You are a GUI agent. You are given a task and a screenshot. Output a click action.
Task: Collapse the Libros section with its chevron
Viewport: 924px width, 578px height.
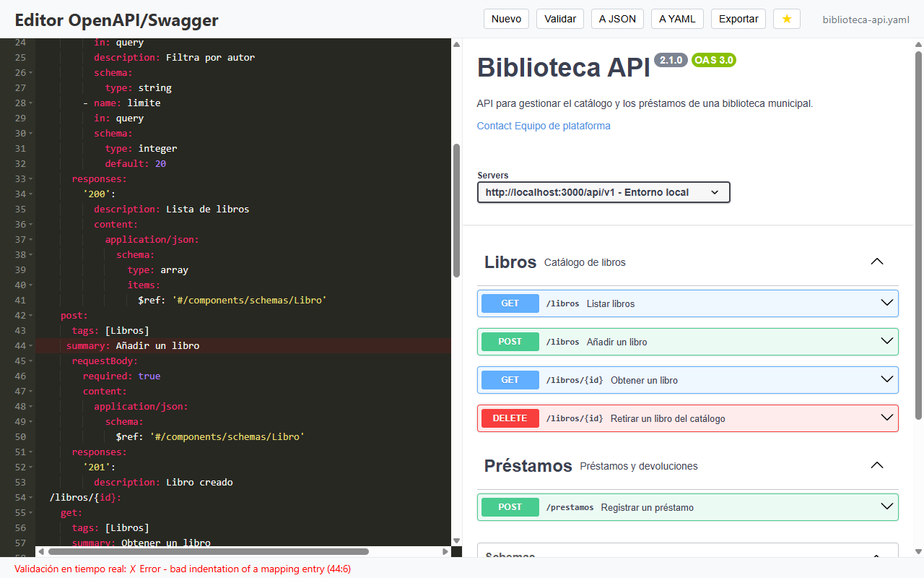tap(877, 262)
